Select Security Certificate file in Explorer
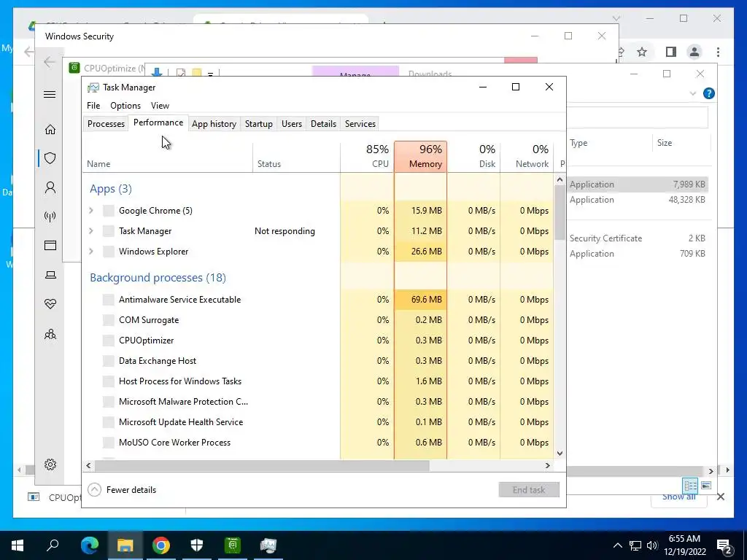Viewport: 747px width, 560px height. [x=638, y=238]
